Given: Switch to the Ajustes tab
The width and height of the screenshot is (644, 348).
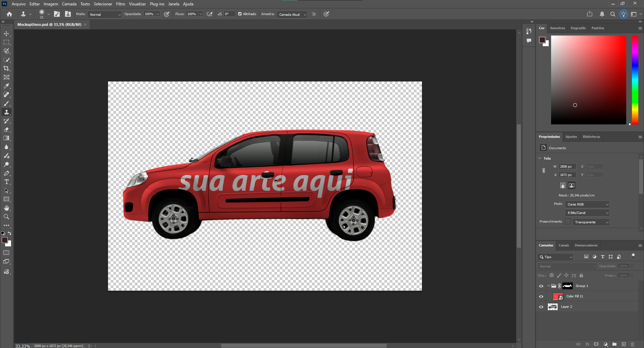Looking at the screenshot, I should pos(571,137).
